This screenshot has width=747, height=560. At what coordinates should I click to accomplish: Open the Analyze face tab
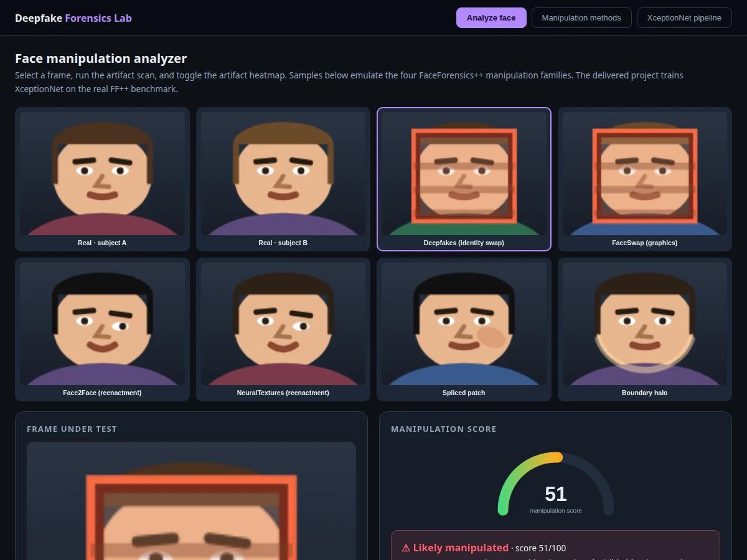click(491, 17)
